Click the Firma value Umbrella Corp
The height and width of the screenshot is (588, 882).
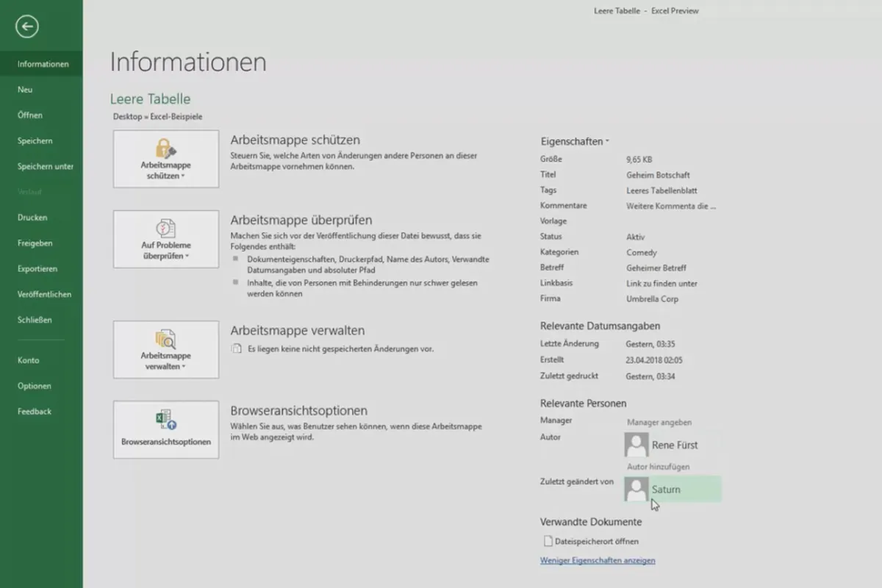[x=652, y=299]
